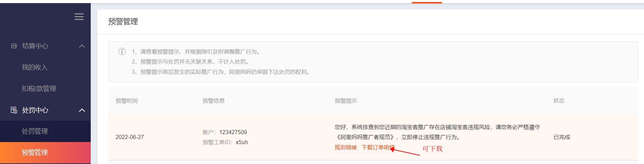The width and height of the screenshot is (644, 164).
Task: Click the info icon in the notice box
Action: (122, 51)
